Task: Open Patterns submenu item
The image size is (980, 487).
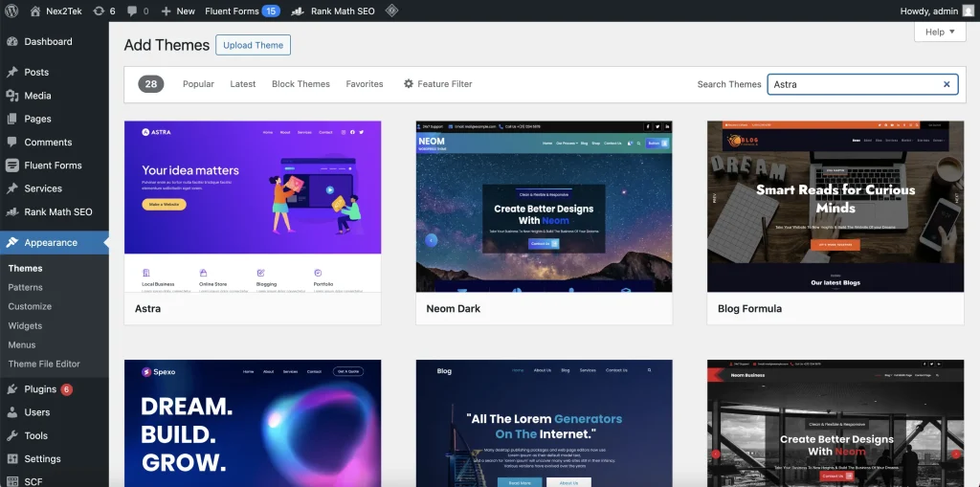Action: 26,288
